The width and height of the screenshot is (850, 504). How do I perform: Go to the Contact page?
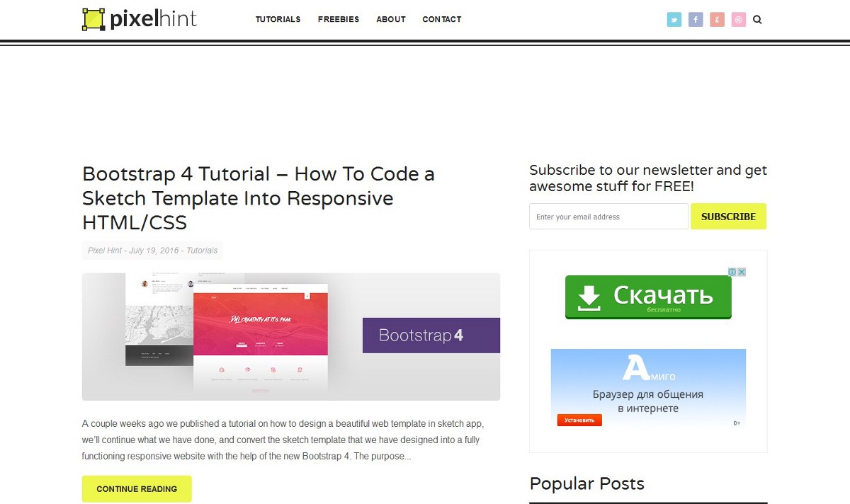442,19
